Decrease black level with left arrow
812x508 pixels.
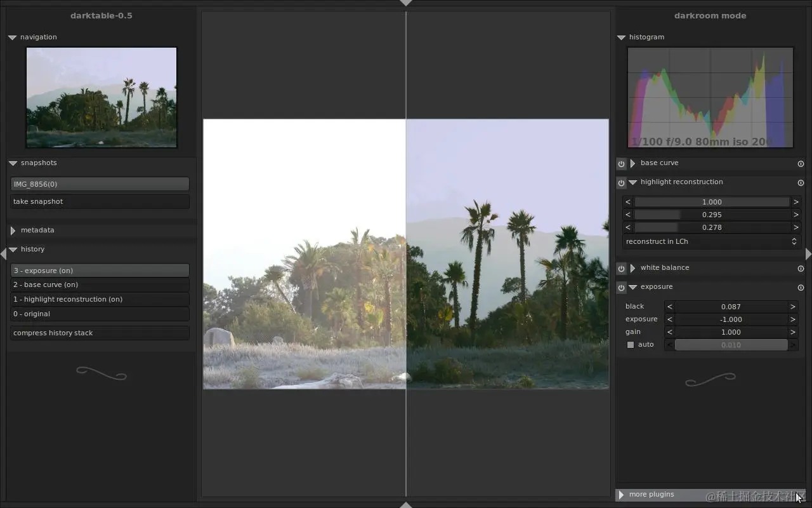coord(669,307)
